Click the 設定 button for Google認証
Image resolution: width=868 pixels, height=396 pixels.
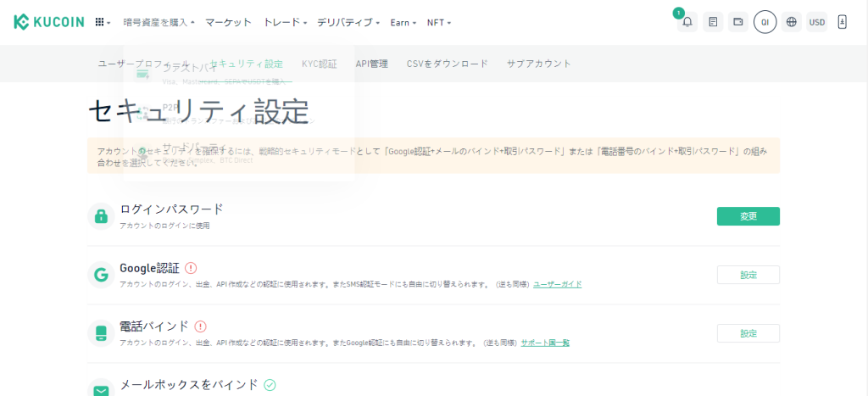pyautogui.click(x=748, y=275)
